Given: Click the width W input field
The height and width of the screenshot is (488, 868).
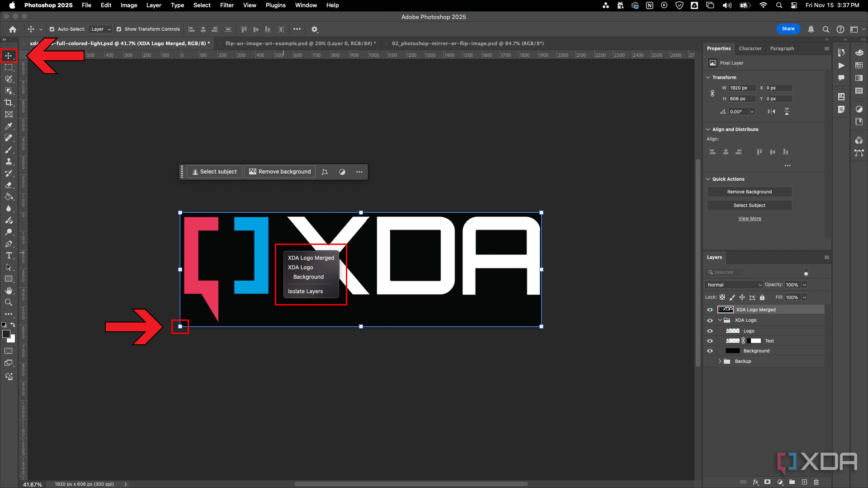Looking at the screenshot, I should 742,88.
